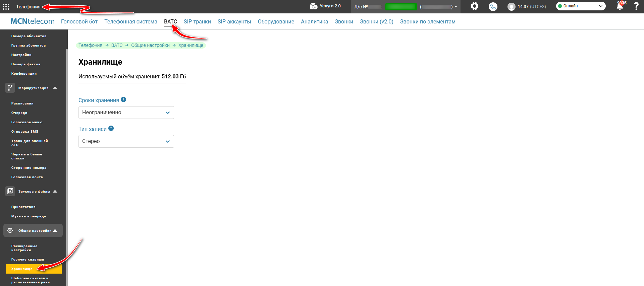Open the Аналитика tab
Image resolution: width=644 pixels, height=286 pixels.
click(x=314, y=21)
